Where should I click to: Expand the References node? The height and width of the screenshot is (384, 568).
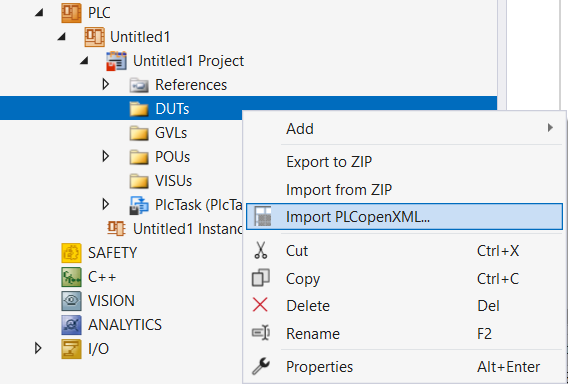coord(106,85)
